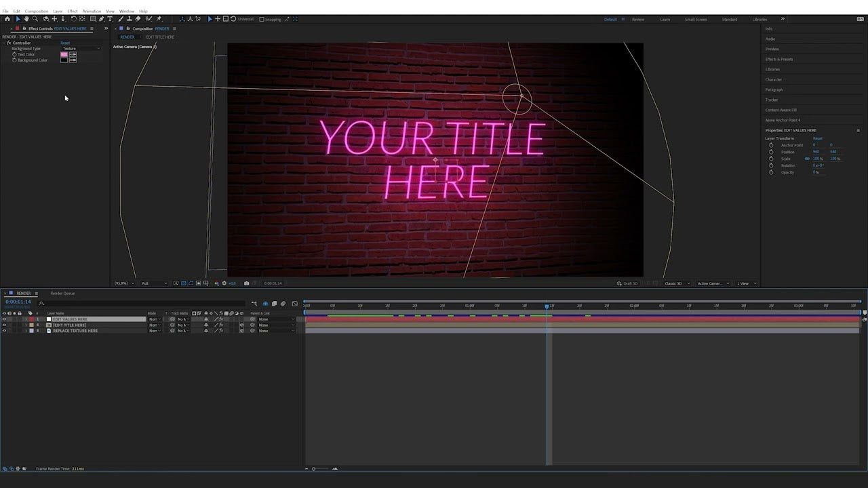The height and width of the screenshot is (488, 868).
Task: Switch to the Render Queue tab
Action: coord(62,293)
